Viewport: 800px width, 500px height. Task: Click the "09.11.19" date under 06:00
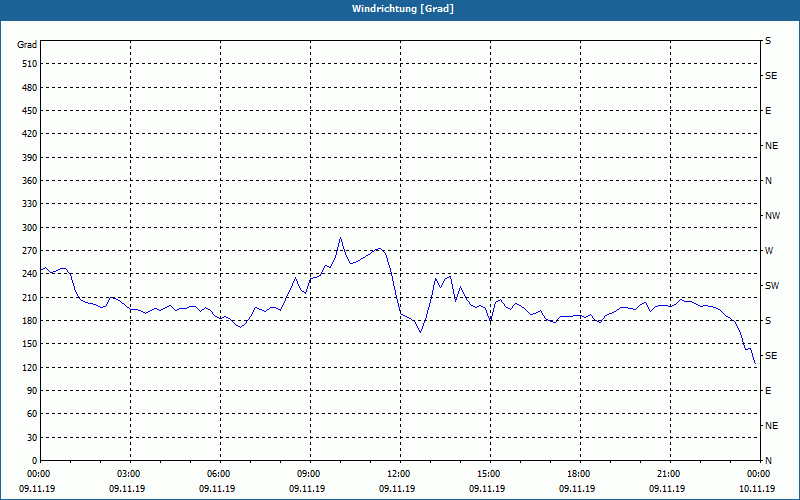pos(217,489)
